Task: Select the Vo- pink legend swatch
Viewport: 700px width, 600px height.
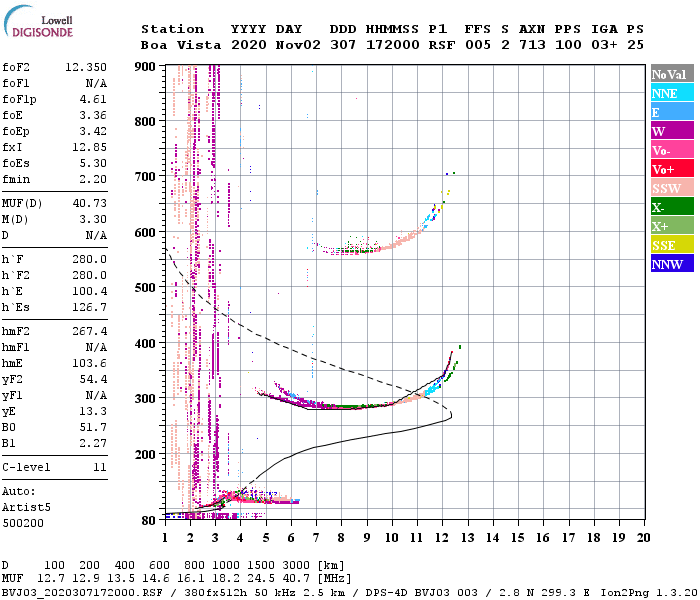Action: [x=672, y=150]
